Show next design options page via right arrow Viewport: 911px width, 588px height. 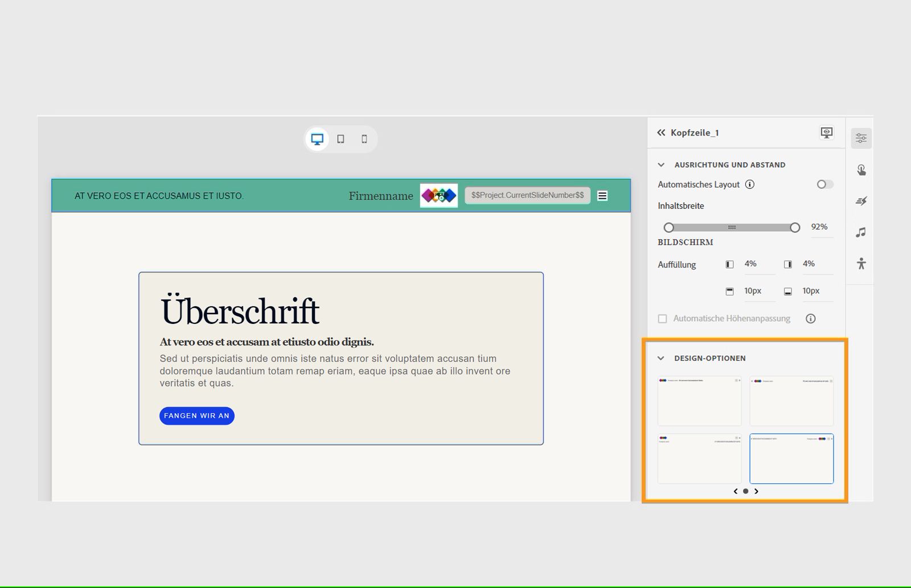(757, 491)
